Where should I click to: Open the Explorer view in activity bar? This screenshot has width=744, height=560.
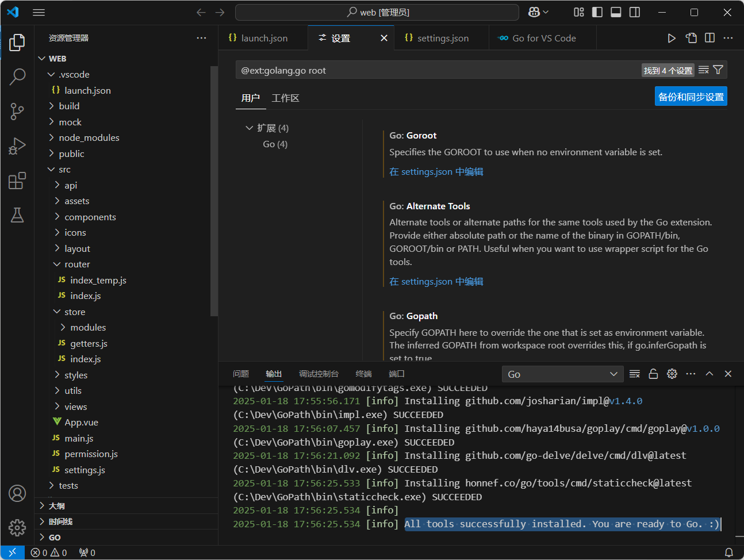pos(17,42)
